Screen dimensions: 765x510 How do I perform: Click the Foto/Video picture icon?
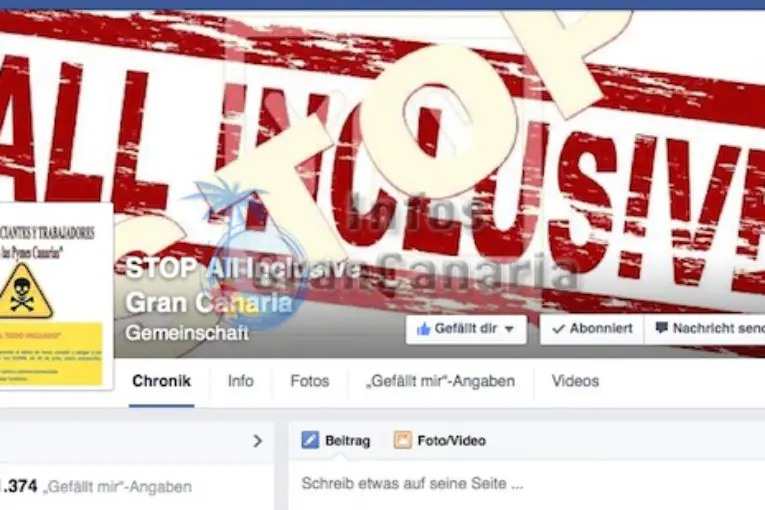coord(403,440)
